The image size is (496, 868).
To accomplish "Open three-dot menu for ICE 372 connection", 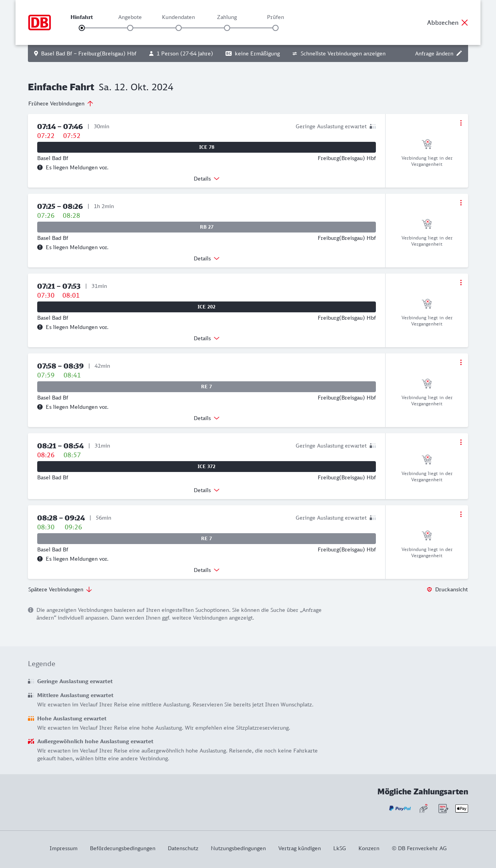I will pos(461,442).
